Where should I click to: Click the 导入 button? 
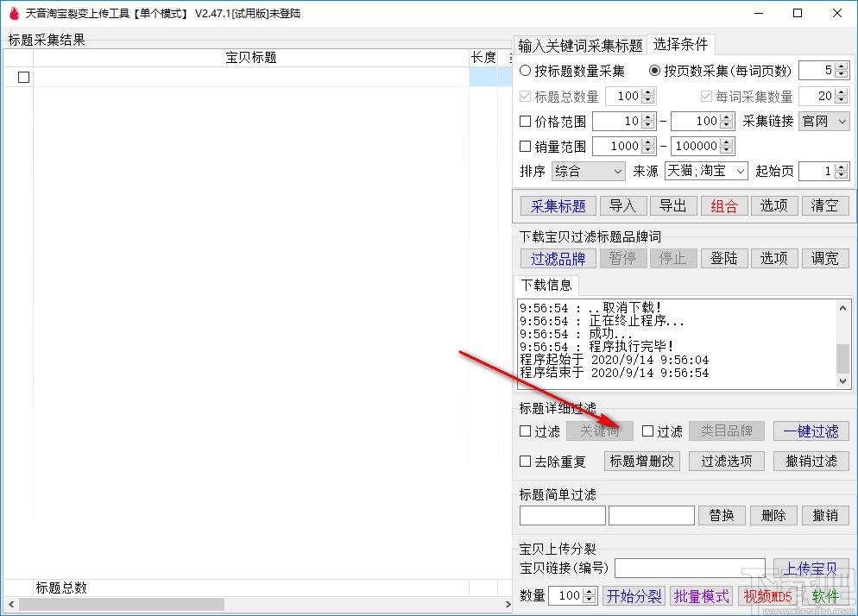click(x=623, y=206)
